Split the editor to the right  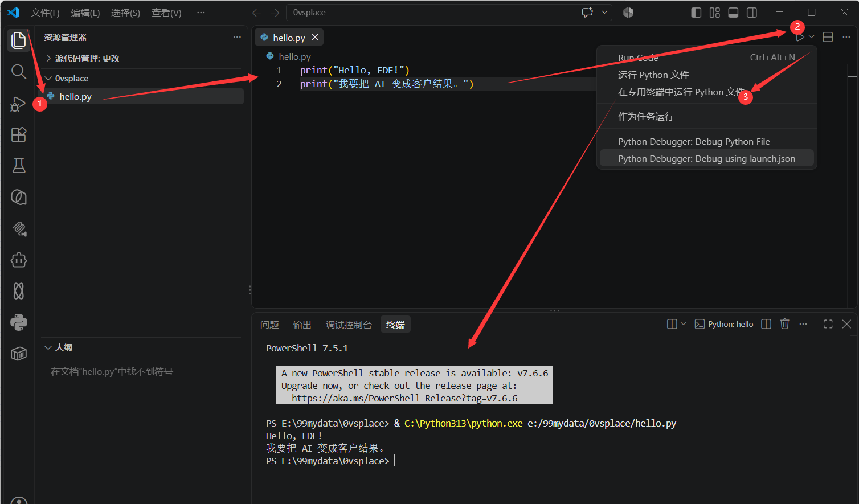(828, 37)
